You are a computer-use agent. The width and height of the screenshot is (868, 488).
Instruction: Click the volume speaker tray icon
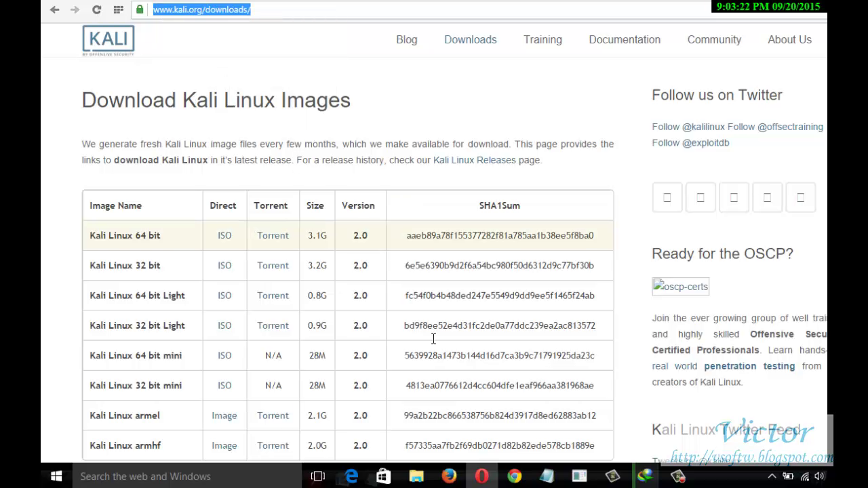[x=821, y=476]
